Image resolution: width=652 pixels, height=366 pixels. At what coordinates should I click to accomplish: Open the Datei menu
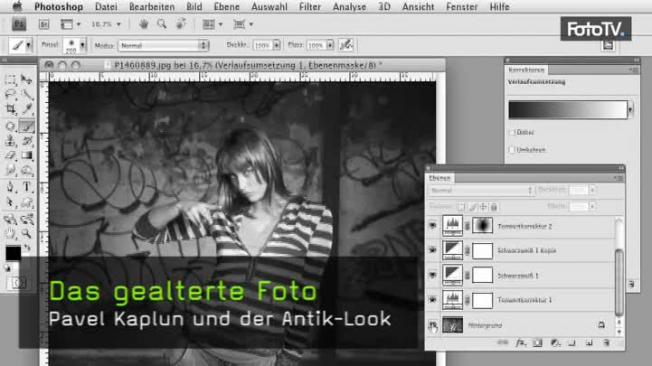pos(106,7)
